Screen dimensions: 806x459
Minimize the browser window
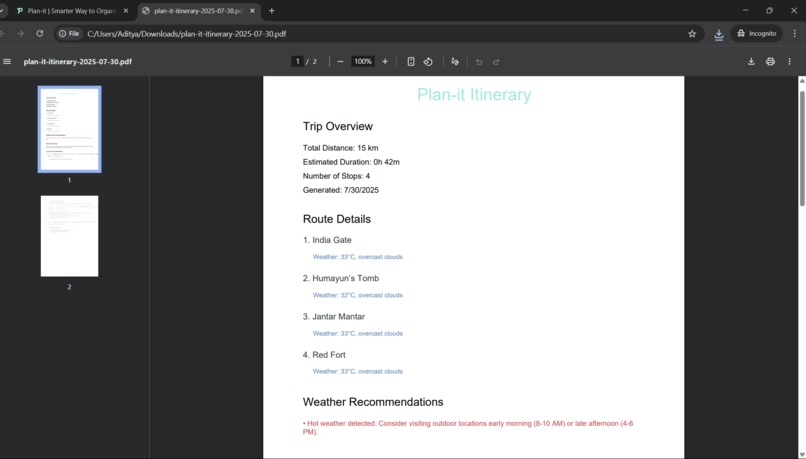[745, 10]
